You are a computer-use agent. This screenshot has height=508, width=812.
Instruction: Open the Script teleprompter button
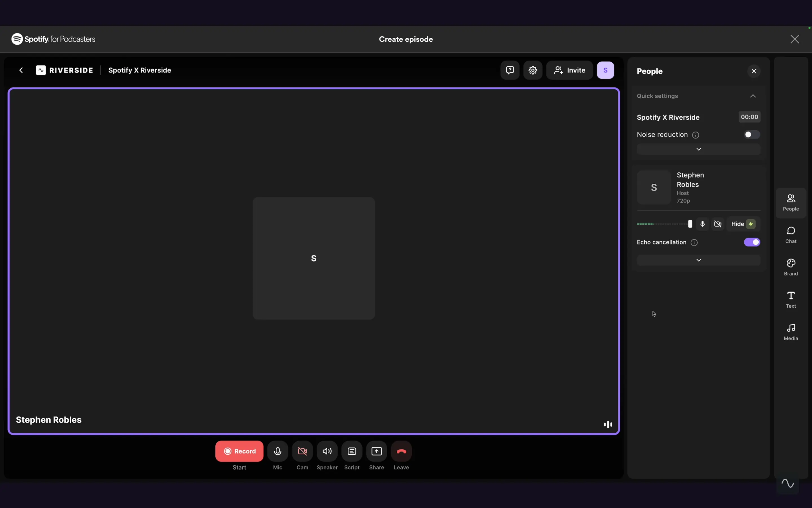[x=352, y=451]
